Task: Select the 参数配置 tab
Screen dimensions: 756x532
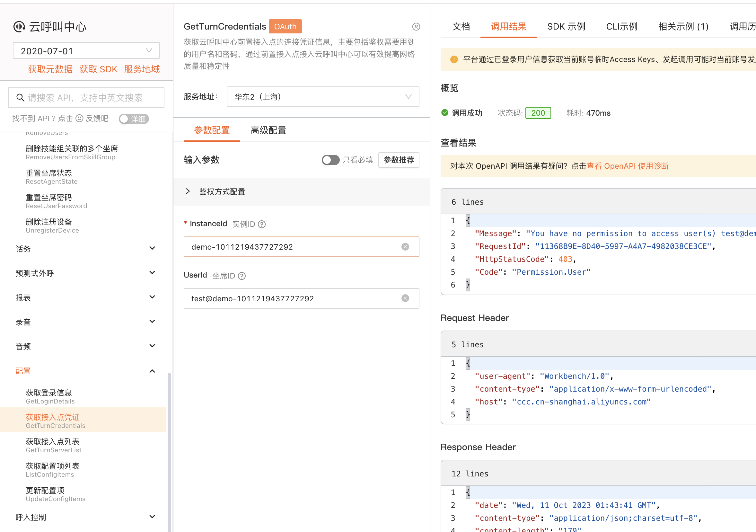Action: [212, 130]
